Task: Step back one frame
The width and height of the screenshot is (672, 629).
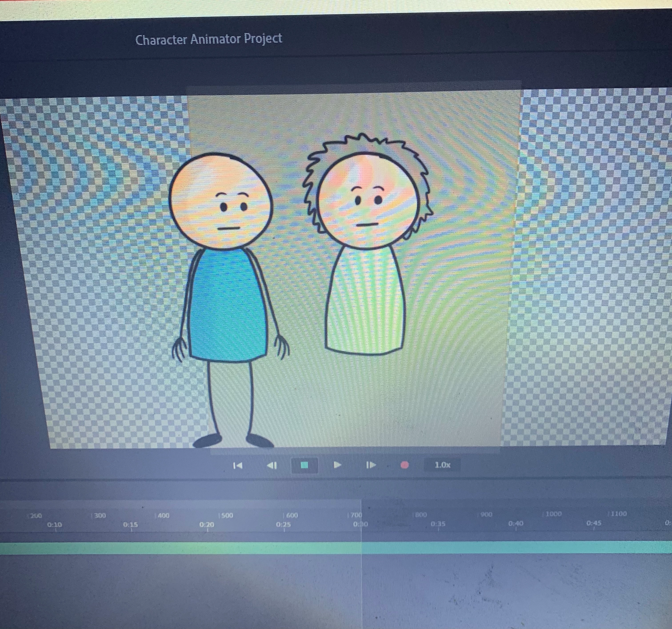Action: pyautogui.click(x=272, y=465)
